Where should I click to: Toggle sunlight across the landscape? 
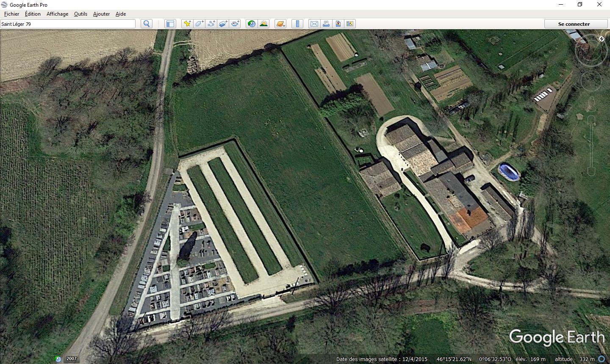click(x=263, y=24)
